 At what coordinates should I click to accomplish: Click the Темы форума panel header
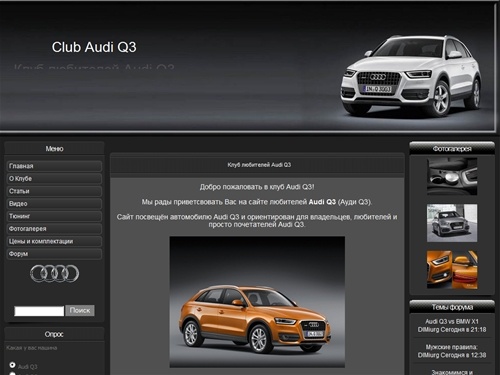(x=452, y=307)
